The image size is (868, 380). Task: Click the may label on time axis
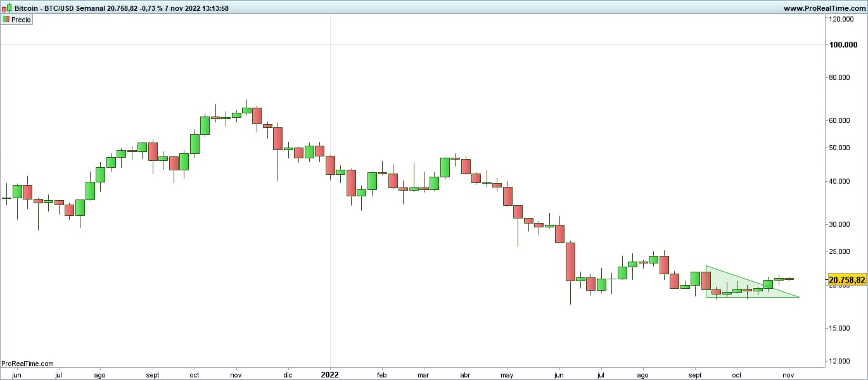tap(507, 375)
